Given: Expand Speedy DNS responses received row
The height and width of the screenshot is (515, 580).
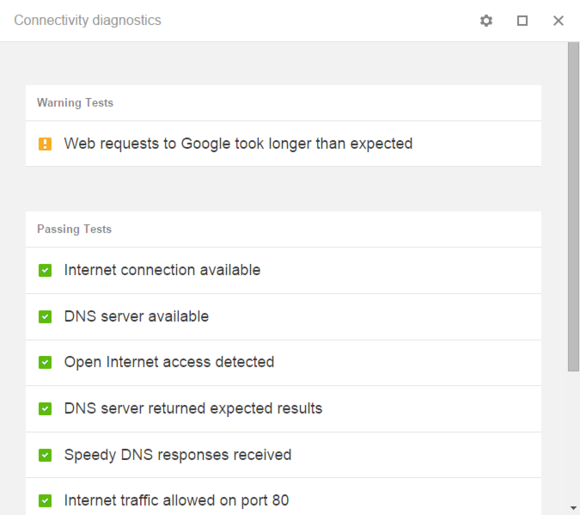Looking at the screenshot, I should point(283,455).
